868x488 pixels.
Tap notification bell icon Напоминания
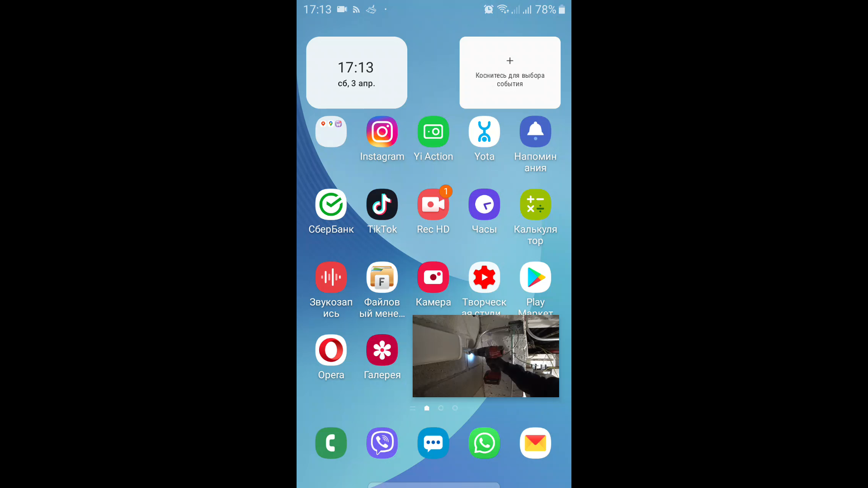[535, 131]
